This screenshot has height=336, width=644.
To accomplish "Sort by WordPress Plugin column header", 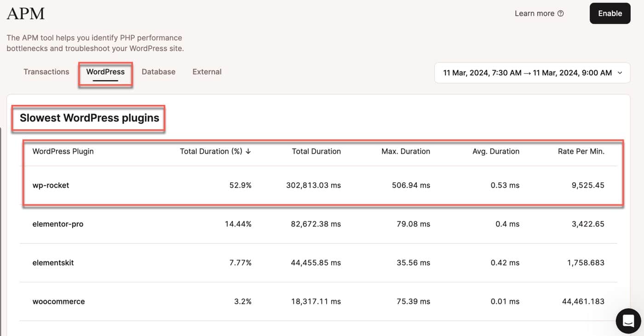I will tap(63, 151).
